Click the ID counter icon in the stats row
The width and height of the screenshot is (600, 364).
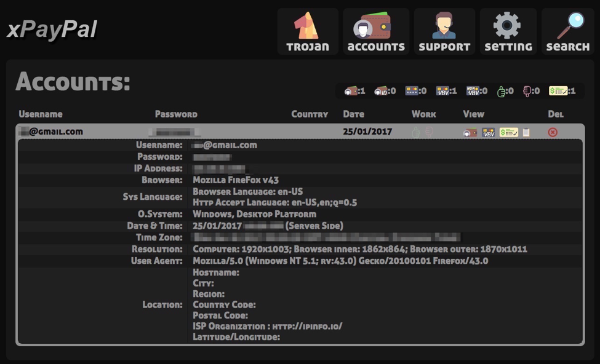coord(382,90)
